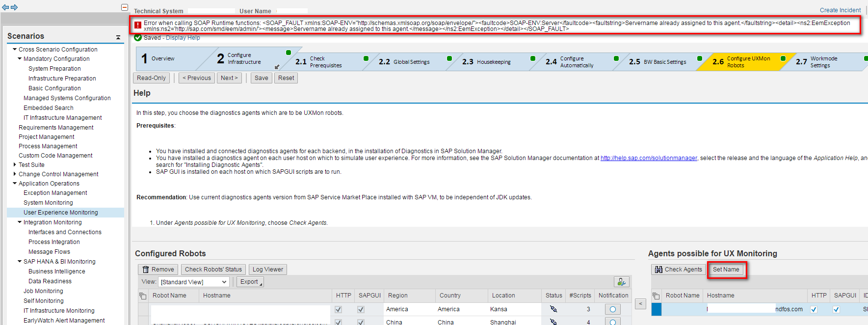Click the status indicator on Configure UXMon Robots
This screenshot has width=868, height=325.
pyautogui.click(x=783, y=58)
